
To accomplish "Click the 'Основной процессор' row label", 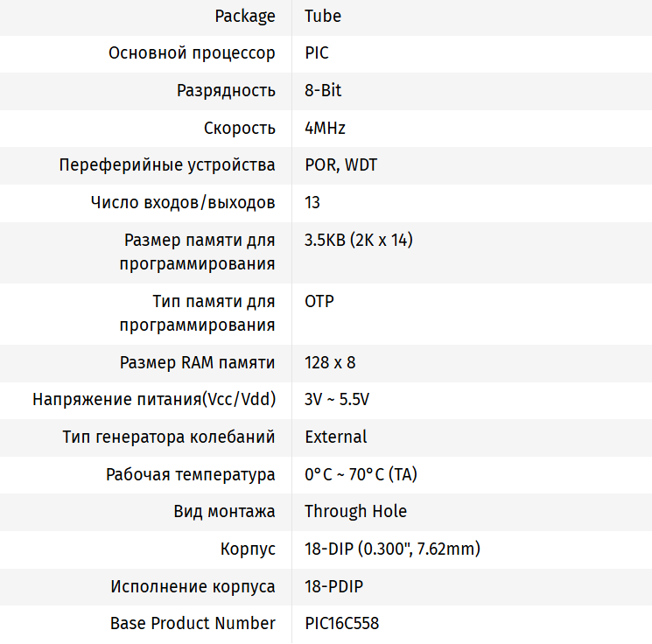I will [192, 53].
